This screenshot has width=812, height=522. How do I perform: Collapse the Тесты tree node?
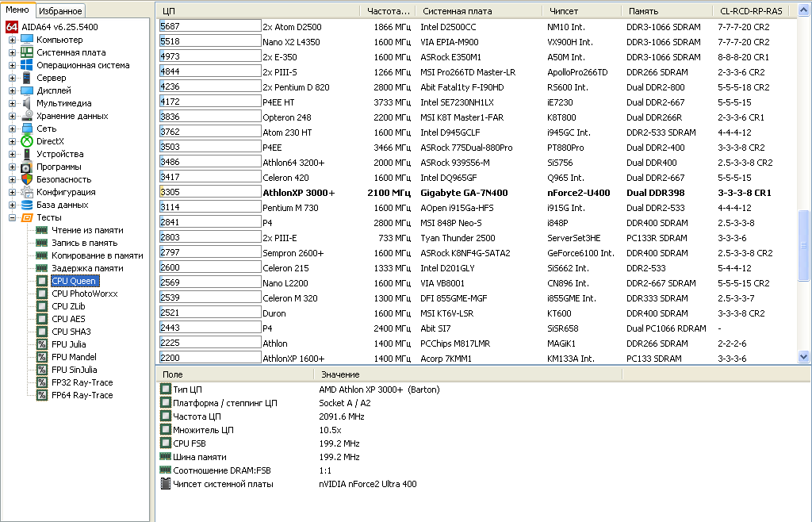tap(12, 217)
